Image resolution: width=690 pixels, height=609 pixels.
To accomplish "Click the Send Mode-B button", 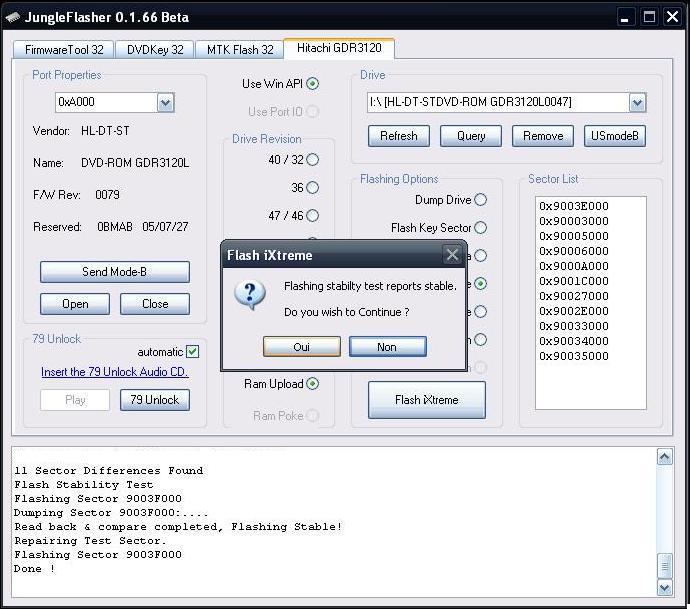I will click(x=114, y=272).
